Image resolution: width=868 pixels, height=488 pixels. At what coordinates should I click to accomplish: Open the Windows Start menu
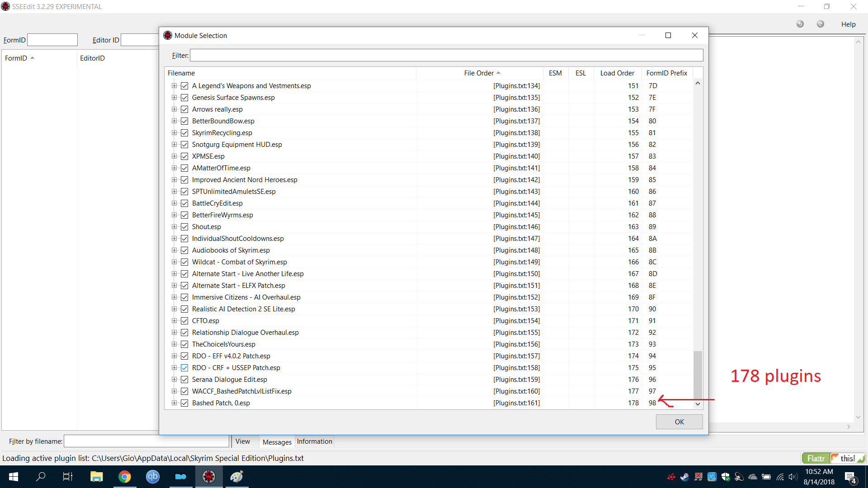[x=14, y=477]
